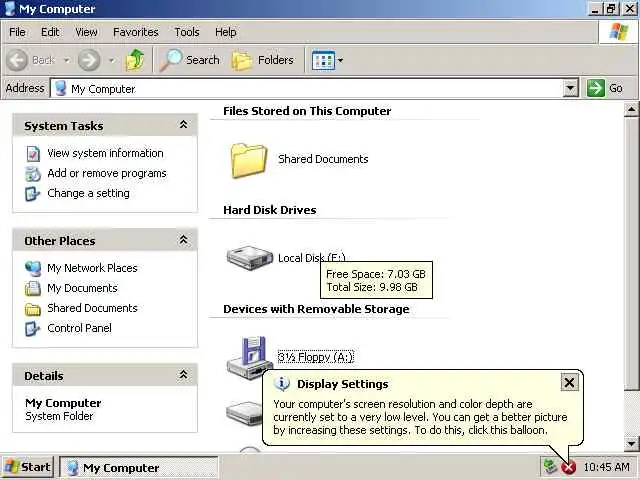Image resolution: width=640 pixels, height=480 pixels.
Task: Click the vertical scrollbar thumb
Action: tap(631, 253)
